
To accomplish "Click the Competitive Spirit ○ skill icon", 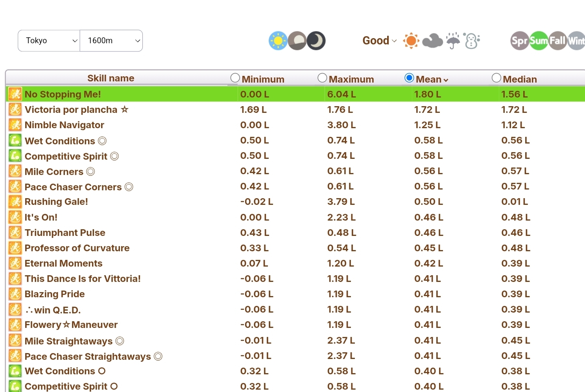I will 15,386.
